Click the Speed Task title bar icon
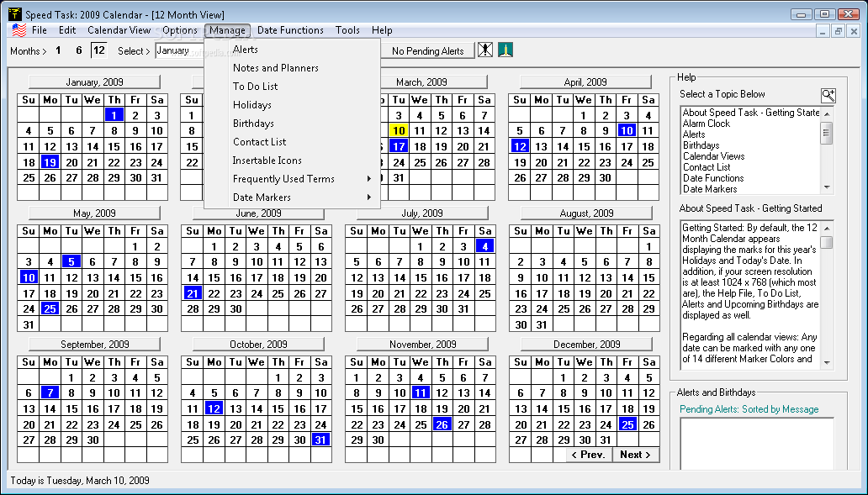Screen dimensions: 868x495 click(x=15, y=13)
